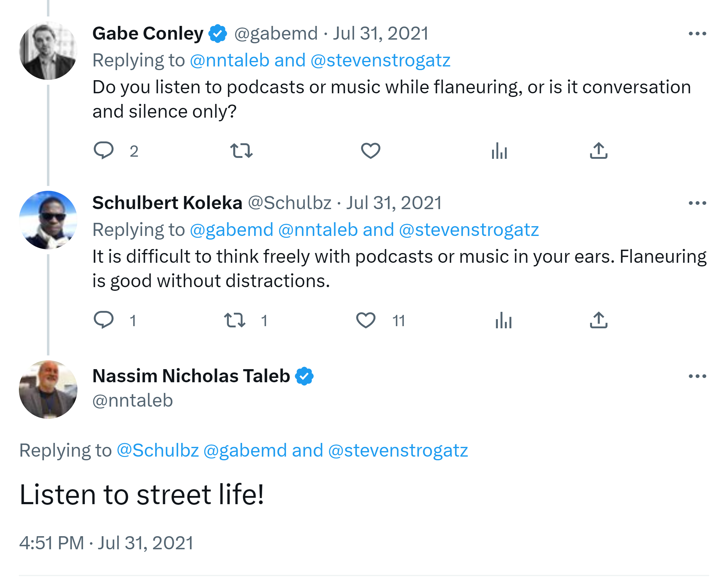Click the Gabe Conley display name

click(148, 34)
